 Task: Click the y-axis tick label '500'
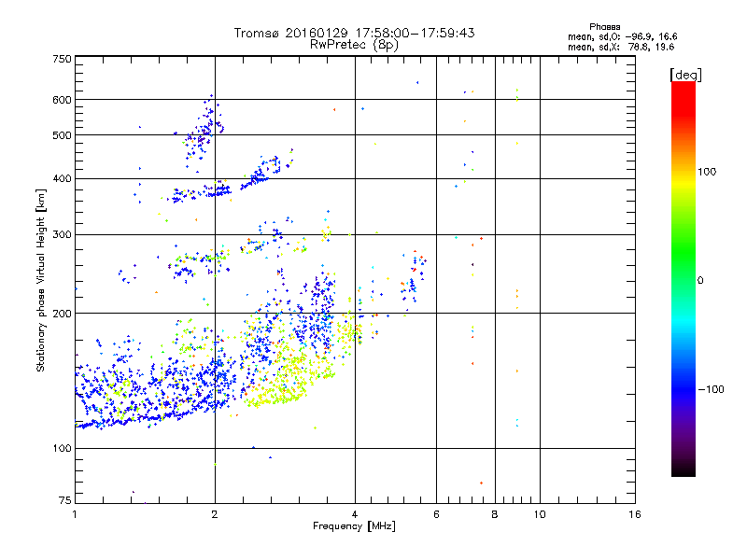pos(62,135)
